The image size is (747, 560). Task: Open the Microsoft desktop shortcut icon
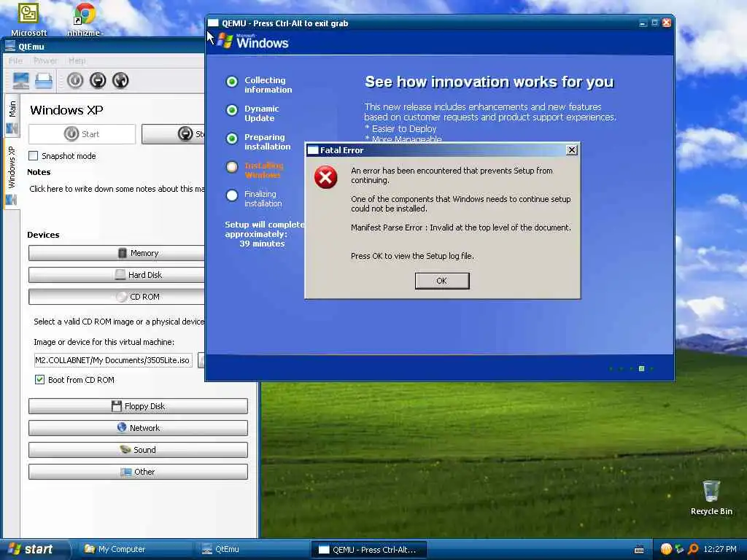28,19
